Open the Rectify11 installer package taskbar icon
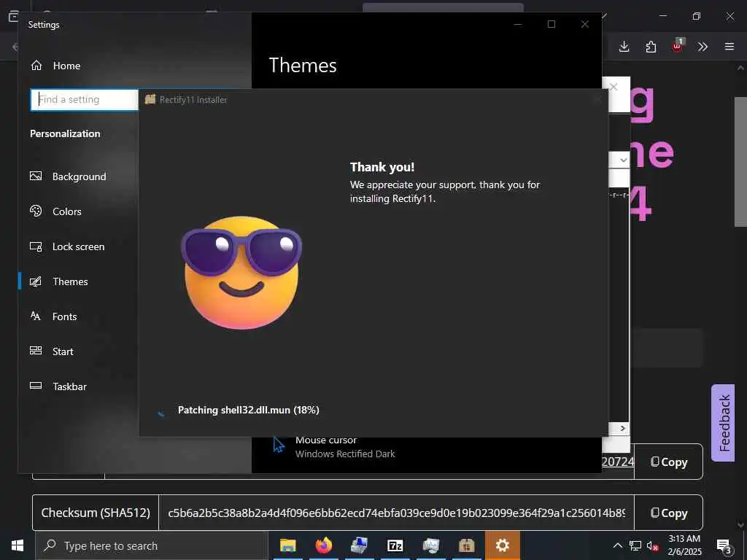 point(466,545)
